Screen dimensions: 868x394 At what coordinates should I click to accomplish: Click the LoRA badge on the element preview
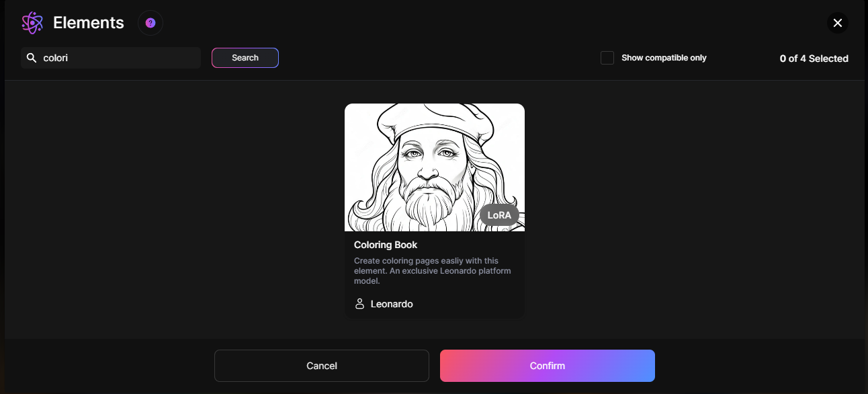point(500,215)
